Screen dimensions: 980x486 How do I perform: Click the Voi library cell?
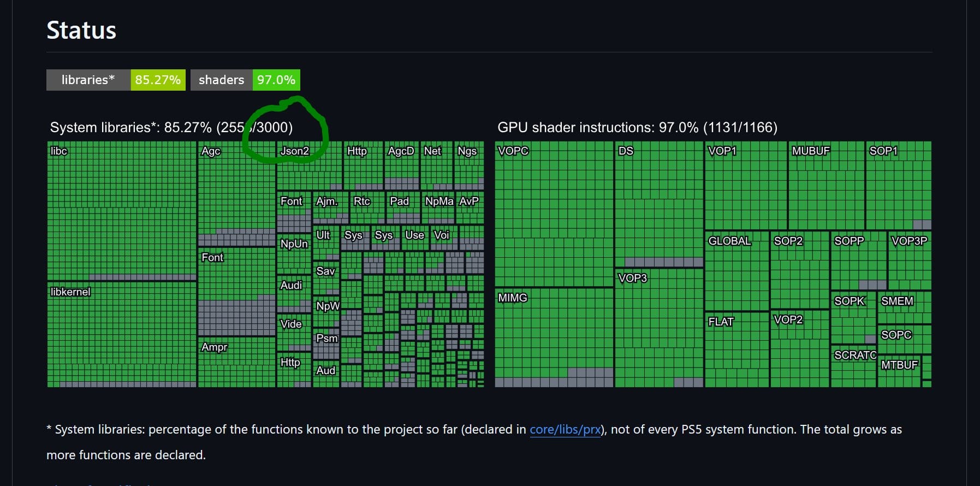click(444, 238)
